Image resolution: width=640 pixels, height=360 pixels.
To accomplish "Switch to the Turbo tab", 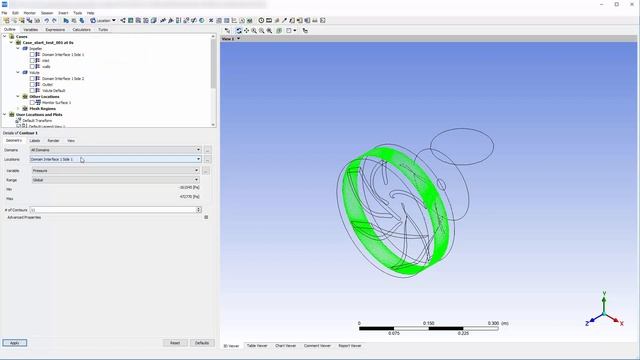I will tap(103, 29).
